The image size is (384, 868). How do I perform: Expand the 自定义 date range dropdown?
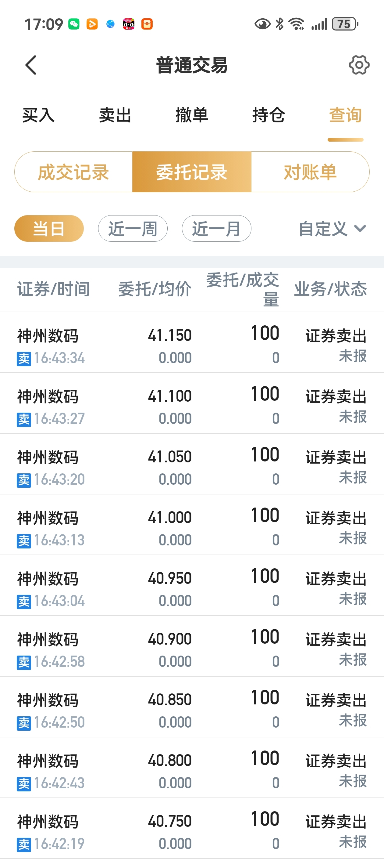[x=332, y=229]
